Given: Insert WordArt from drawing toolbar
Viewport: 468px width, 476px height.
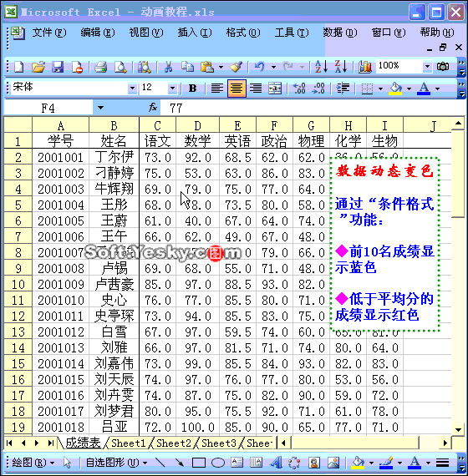Looking at the screenshot, I should pyautogui.click(x=276, y=463).
